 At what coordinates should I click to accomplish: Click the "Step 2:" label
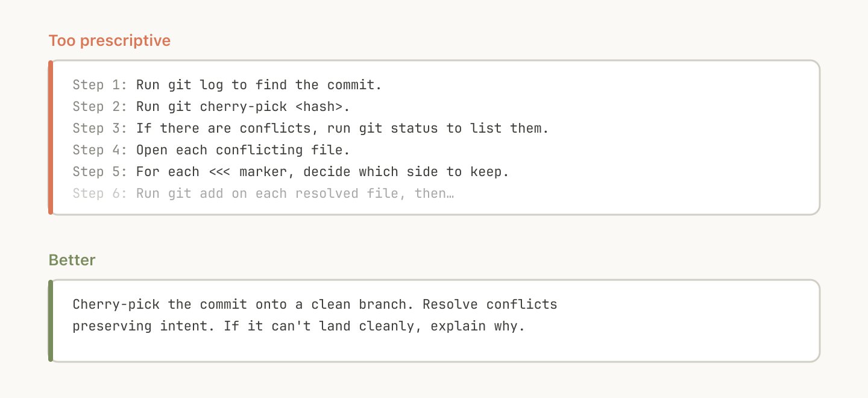coord(100,107)
